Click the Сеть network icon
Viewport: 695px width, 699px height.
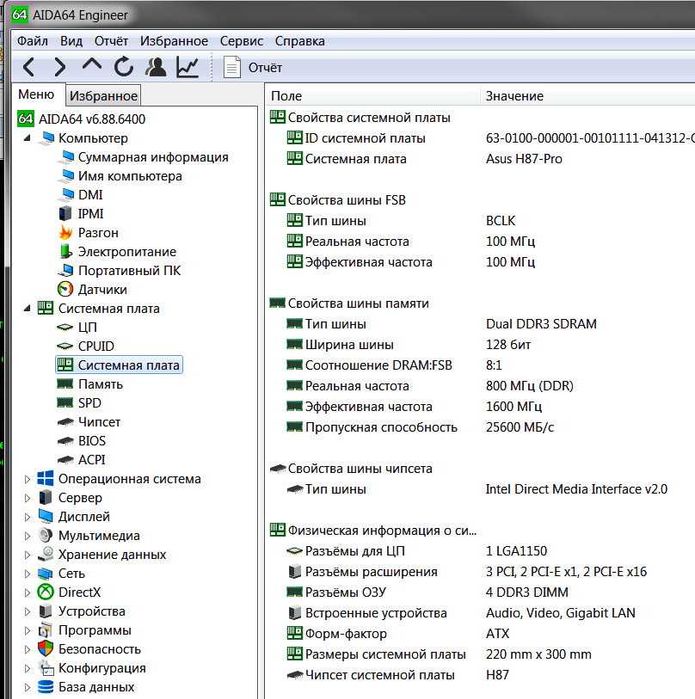pos(45,573)
